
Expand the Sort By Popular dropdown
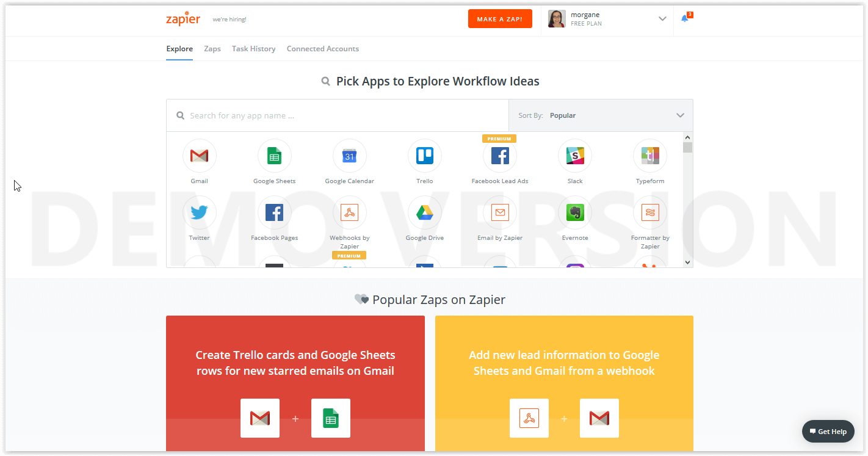pyautogui.click(x=601, y=115)
